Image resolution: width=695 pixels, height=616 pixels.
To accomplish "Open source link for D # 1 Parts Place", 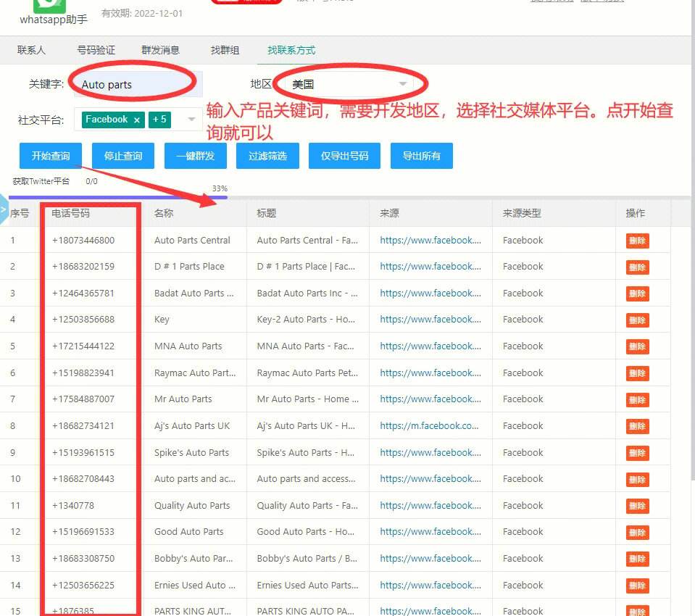I will pos(430,267).
